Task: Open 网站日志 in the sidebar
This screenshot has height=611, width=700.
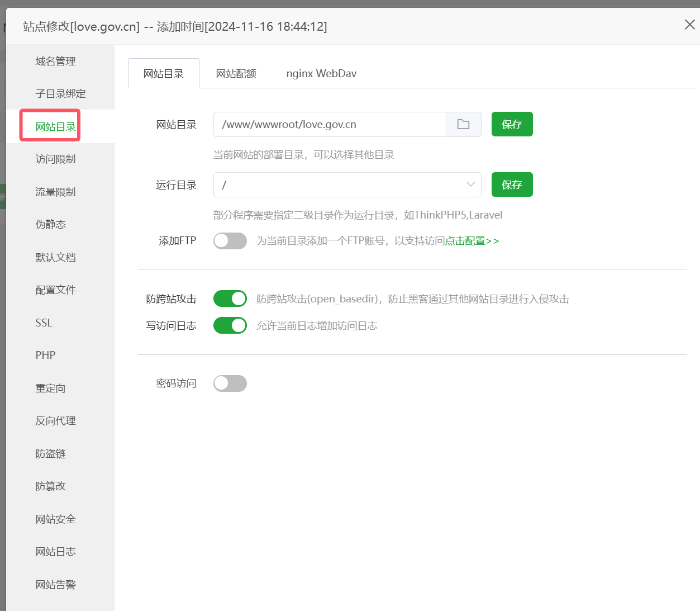Action: [55, 552]
